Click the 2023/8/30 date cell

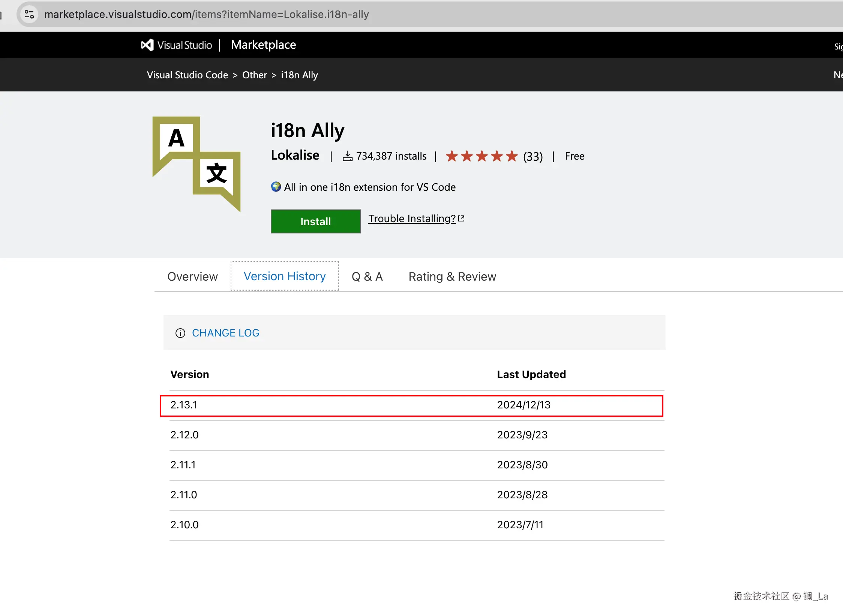[522, 465]
